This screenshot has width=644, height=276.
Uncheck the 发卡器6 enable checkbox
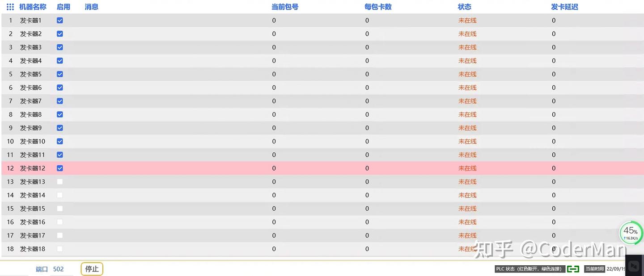pos(60,88)
